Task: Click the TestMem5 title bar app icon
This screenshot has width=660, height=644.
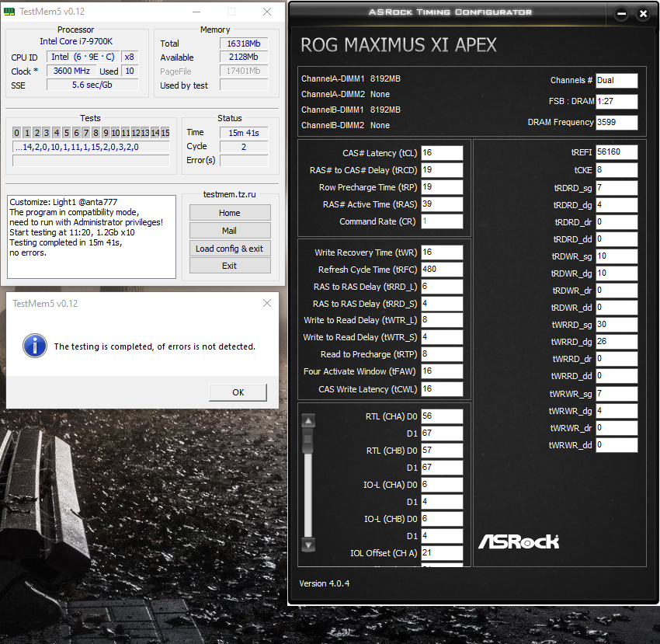Action: (9, 12)
